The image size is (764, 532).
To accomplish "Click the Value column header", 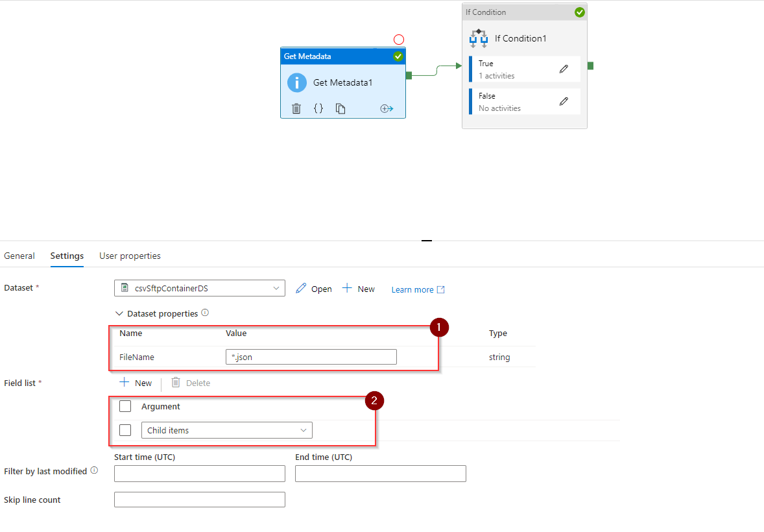I will (236, 333).
